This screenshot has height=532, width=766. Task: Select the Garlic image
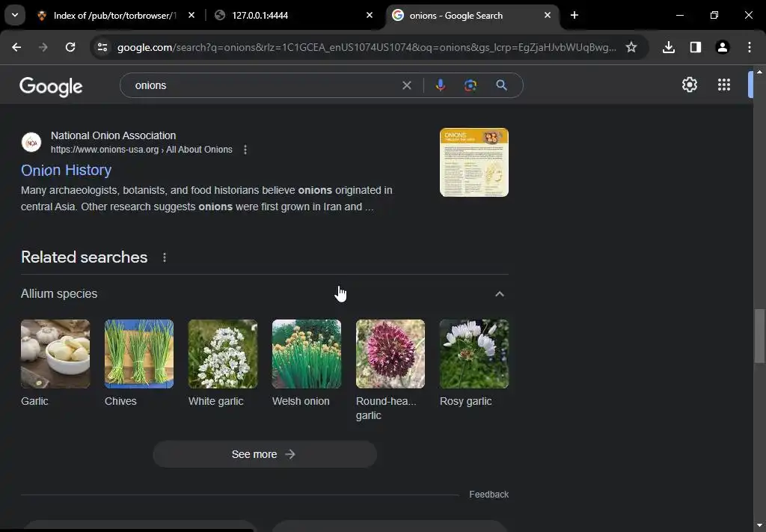click(x=55, y=354)
